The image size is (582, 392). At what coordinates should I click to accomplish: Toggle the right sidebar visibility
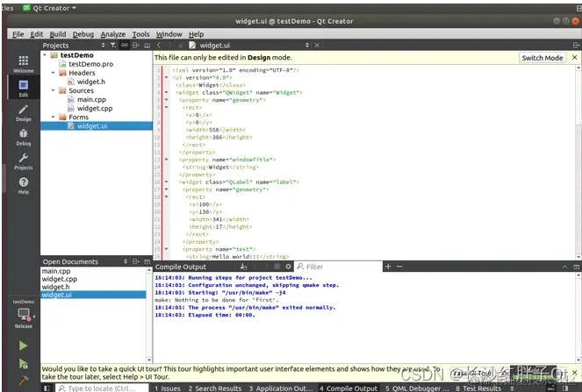(565, 388)
